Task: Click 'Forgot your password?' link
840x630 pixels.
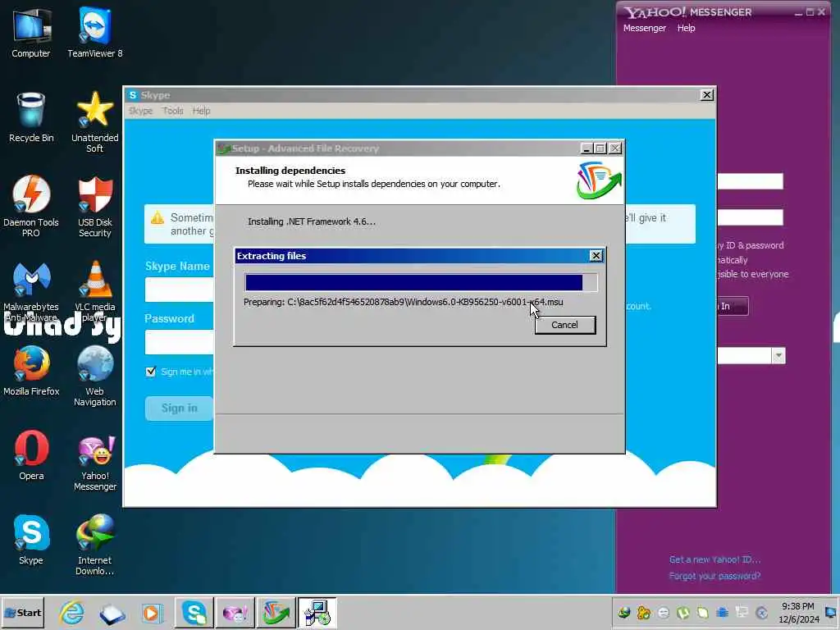Action: (x=714, y=576)
